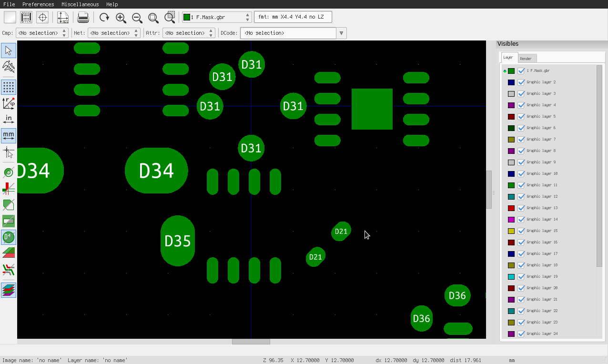Click the Zoom In magnifier icon

click(x=121, y=18)
